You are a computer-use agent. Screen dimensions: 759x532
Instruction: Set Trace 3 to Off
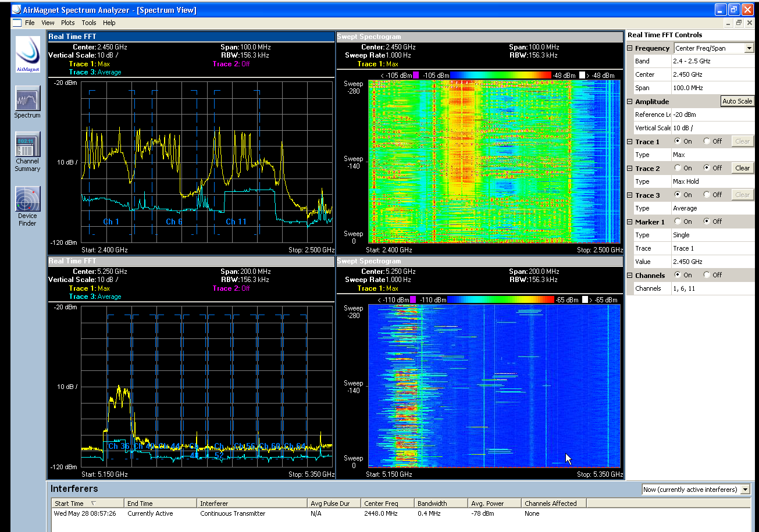(707, 195)
